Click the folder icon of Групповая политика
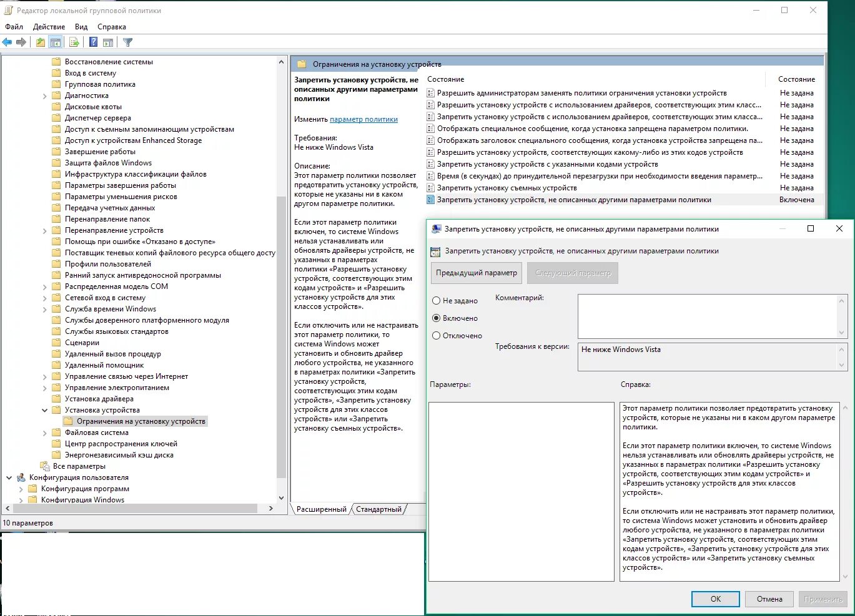This screenshot has height=616, width=855. point(56,84)
